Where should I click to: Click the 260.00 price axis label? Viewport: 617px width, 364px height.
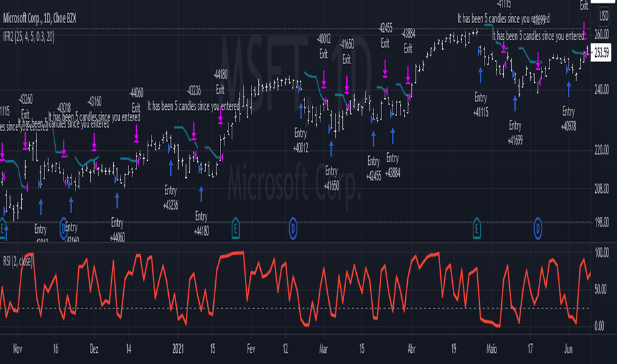[602, 34]
